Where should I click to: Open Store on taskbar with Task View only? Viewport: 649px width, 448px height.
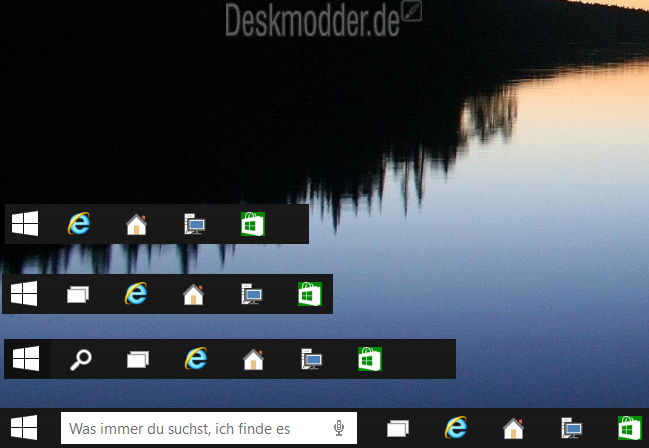tap(310, 294)
